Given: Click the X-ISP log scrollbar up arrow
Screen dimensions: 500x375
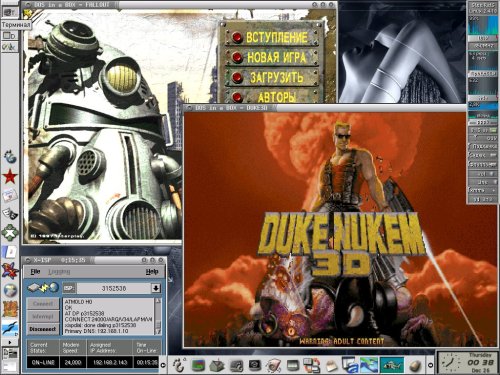Looking at the screenshot, I should 158,301.
